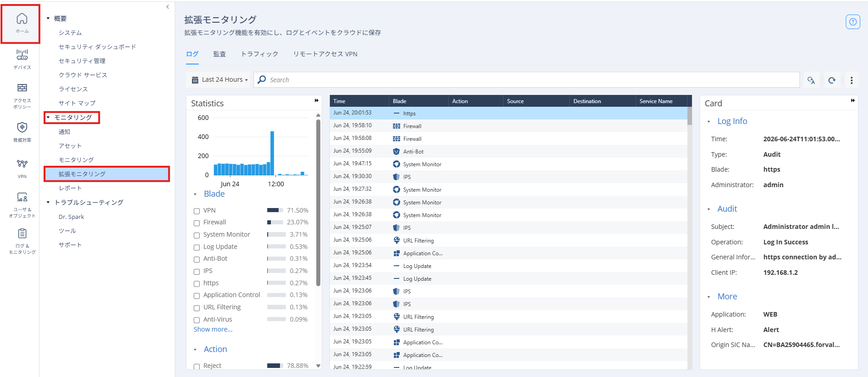This screenshot has width=868, height=377.
Task: Open the Home (ホーム) sidebar icon
Action: point(22,24)
